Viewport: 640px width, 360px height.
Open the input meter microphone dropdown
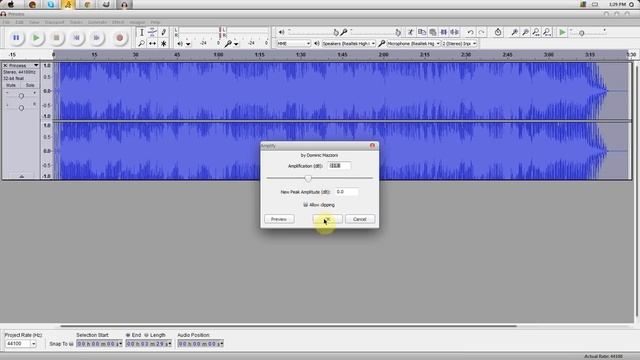[236, 44]
